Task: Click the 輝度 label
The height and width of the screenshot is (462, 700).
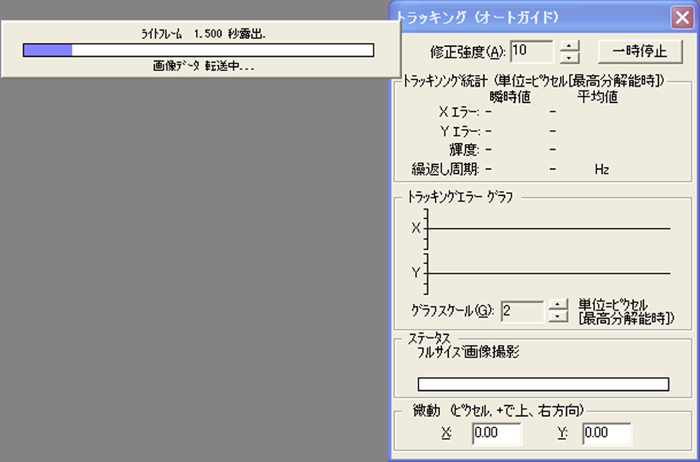Action: click(x=464, y=150)
